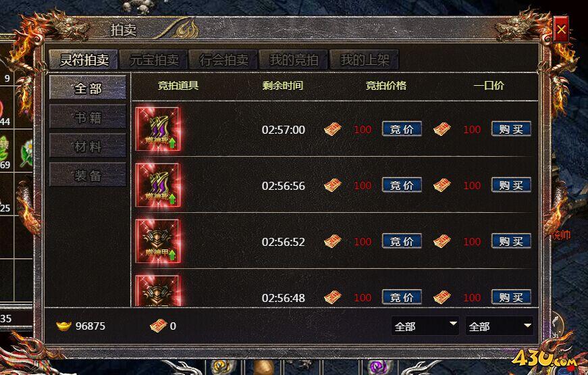The image size is (588, 375).
Task: Open the 行会拍卖 tab
Action: point(223,59)
